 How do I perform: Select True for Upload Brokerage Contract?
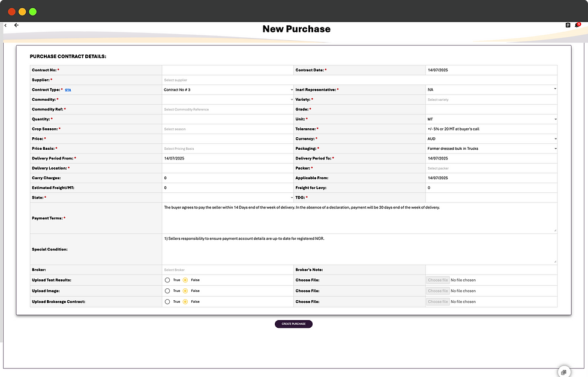[x=167, y=301]
